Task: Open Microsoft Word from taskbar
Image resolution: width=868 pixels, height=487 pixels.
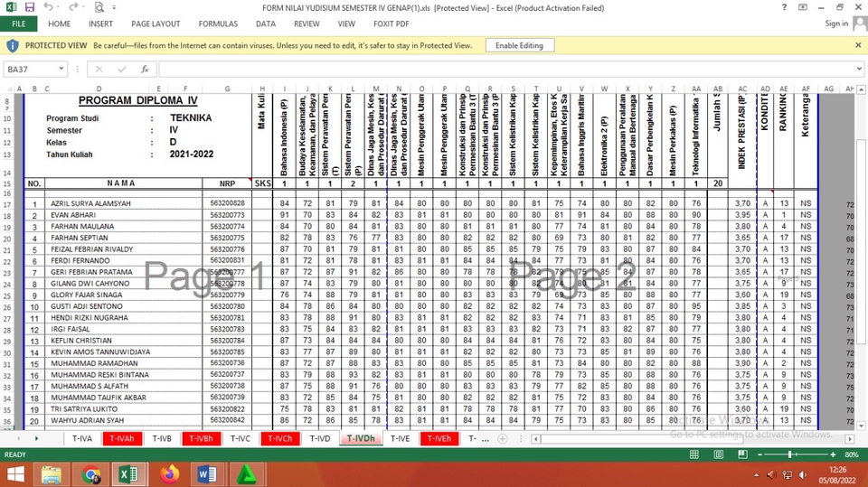Action: [207, 475]
